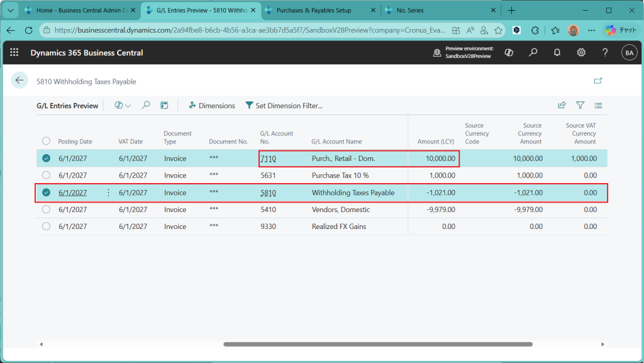This screenshot has width=644, height=363.
Task: Open the settings gear menu
Action: [x=581, y=53]
